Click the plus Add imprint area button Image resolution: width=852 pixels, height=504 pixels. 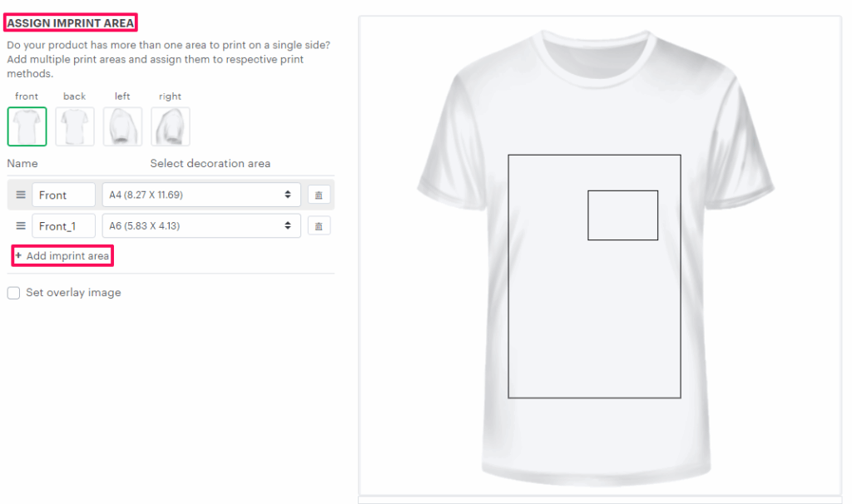tap(62, 256)
